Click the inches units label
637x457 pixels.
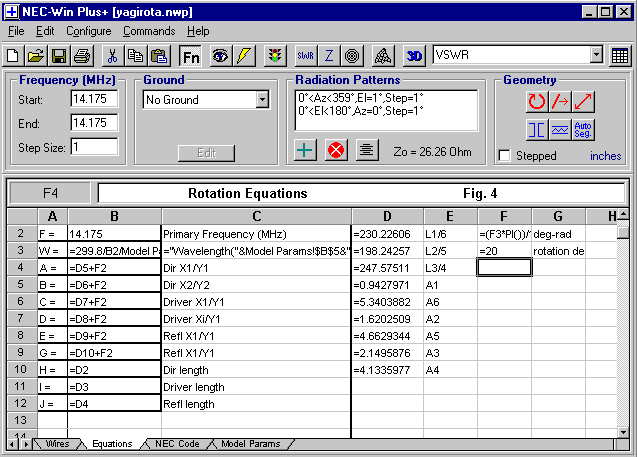605,156
